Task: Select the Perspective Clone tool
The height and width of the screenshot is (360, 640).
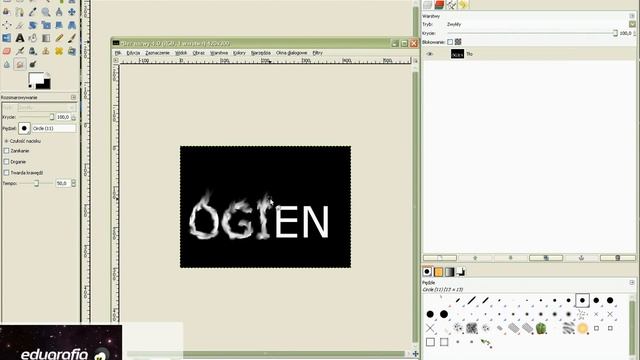Action: [72, 51]
